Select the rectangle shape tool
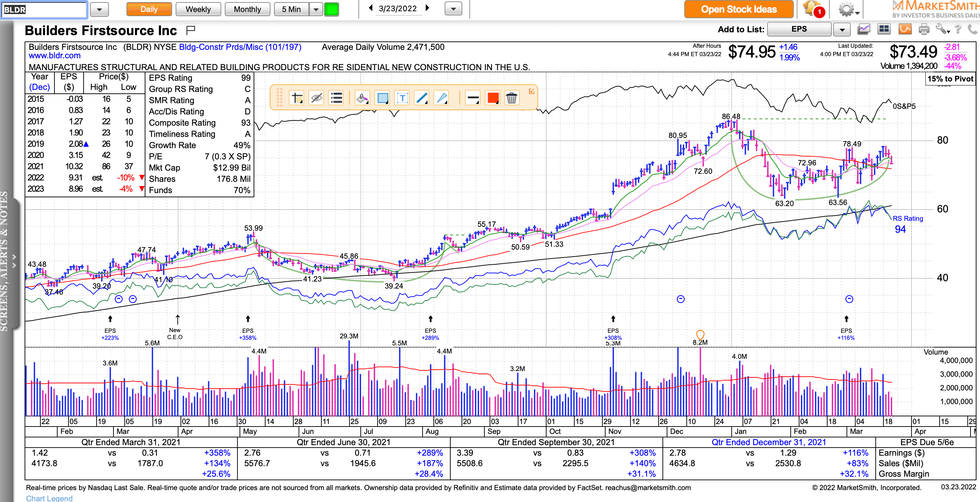980x502 pixels. 382,98
